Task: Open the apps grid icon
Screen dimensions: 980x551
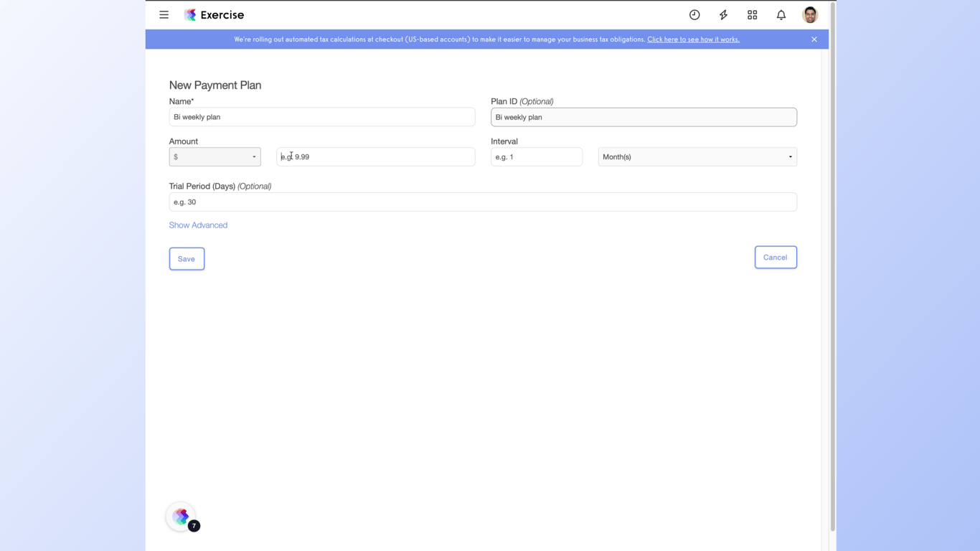Action: coord(752,14)
